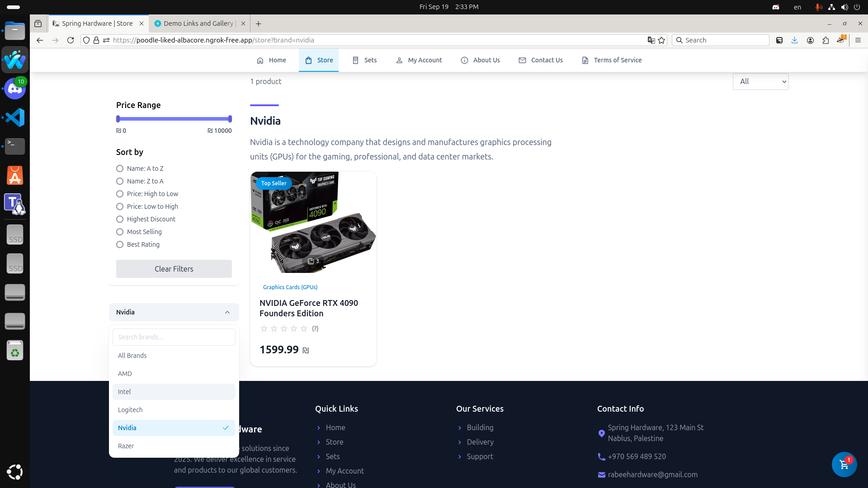Click the rabeehardware@gmail.com email link

point(653,474)
